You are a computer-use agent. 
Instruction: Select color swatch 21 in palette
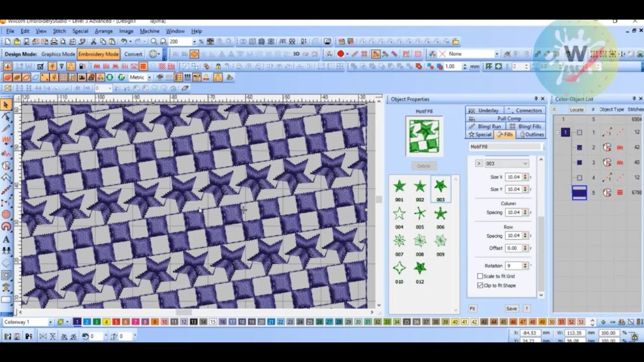[x=271, y=322]
